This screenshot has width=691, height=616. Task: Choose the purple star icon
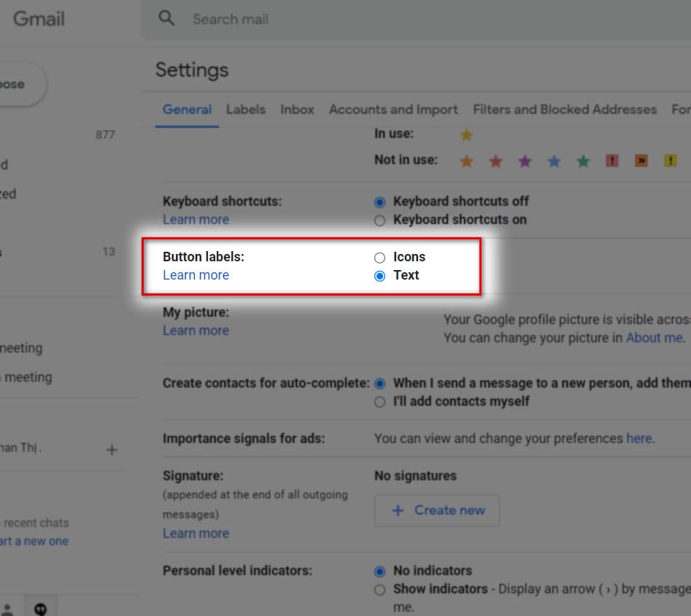pos(525,161)
